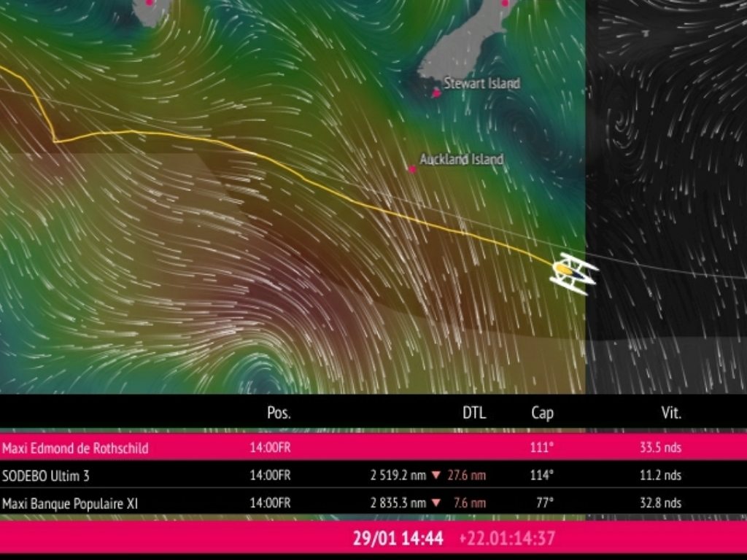
Task: Click 14:00FR in Maxi Edmond de Rothschild row
Action: coord(270,448)
